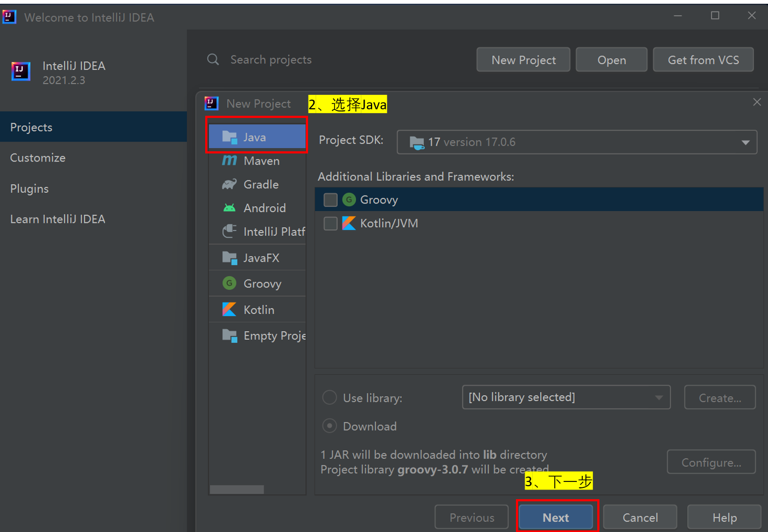The height and width of the screenshot is (532, 768).
Task: Click the Kotlin/JVM framework icon
Action: [x=349, y=223]
